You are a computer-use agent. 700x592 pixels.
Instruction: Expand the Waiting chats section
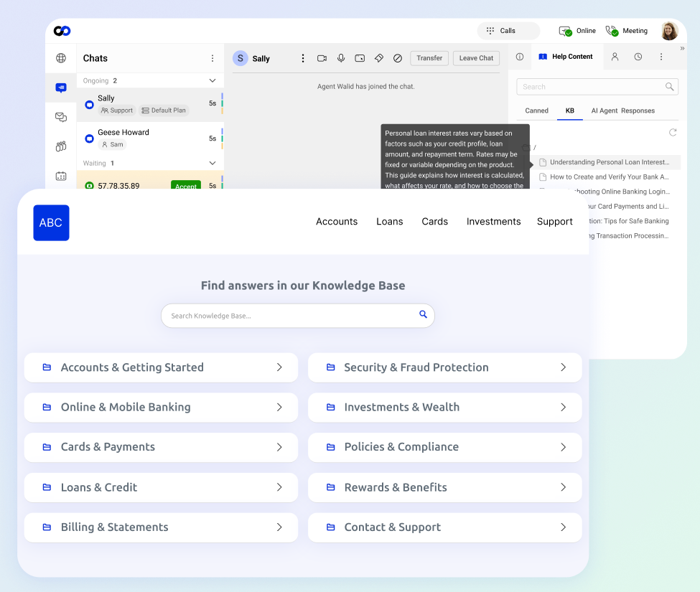[x=212, y=163]
